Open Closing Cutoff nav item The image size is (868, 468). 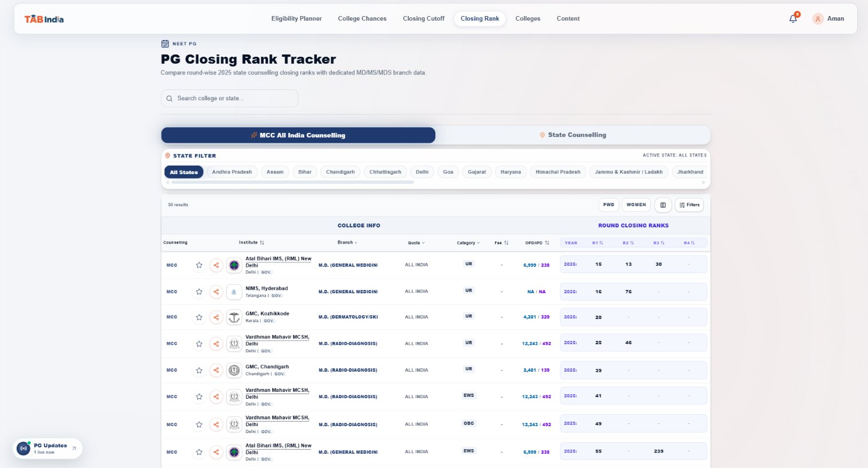pyautogui.click(x=423, y=19)
